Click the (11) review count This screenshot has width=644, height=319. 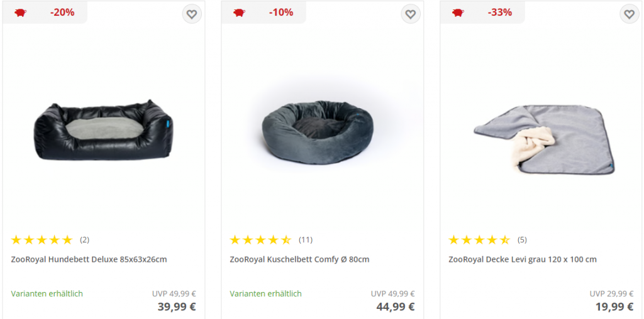click(x=306, y=240)
